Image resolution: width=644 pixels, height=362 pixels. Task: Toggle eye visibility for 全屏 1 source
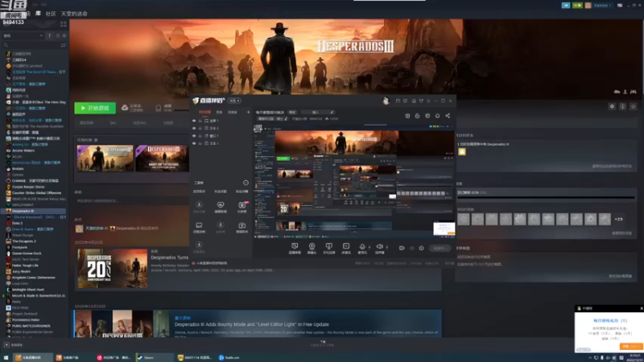click(194, 121)
